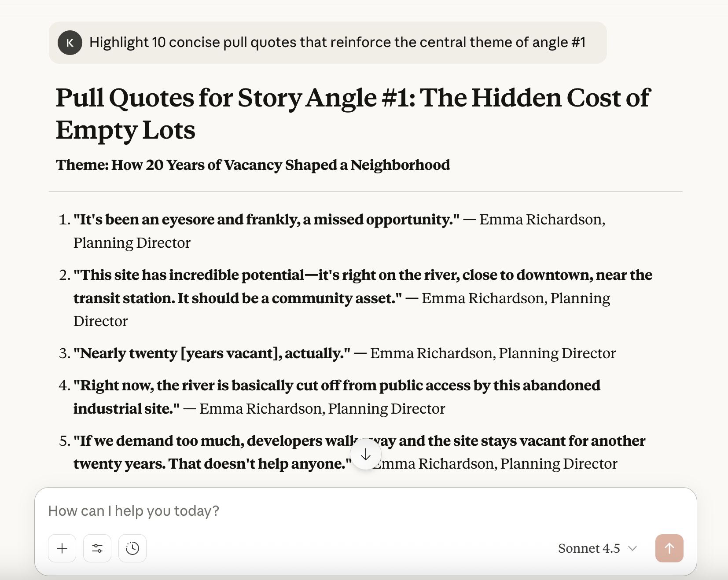Open the Sonnet 4.5 model selector
This screenshot has height=580, width=728.
pos(589,548)
